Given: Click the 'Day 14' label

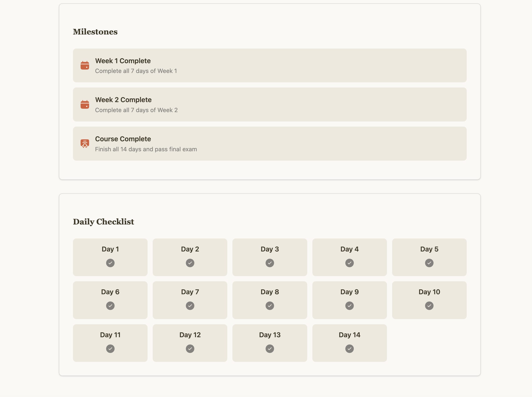Looking at the screenshot, I should point(350,335).
